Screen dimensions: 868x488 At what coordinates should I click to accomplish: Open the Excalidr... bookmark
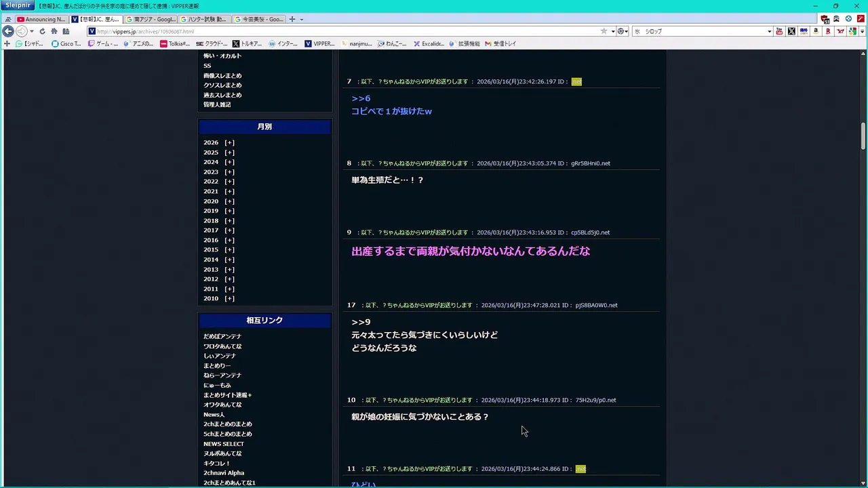click(429, 43)
